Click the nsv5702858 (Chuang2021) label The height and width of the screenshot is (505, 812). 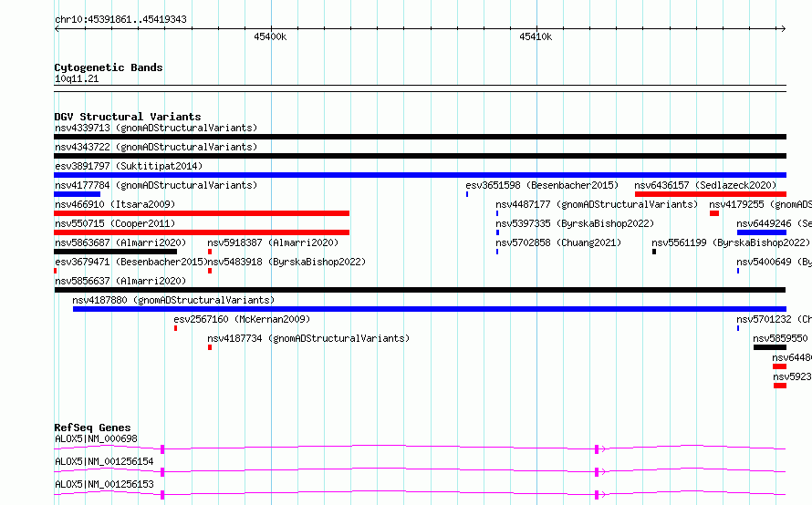click(558, 242)
